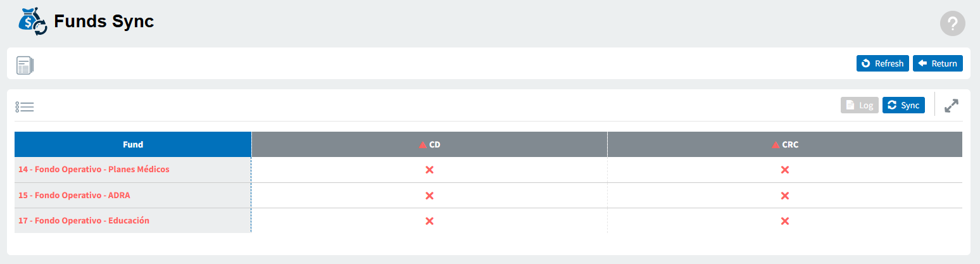Click the red X for fund 15 CD
The image size is (980, 264).
(429, 196)
